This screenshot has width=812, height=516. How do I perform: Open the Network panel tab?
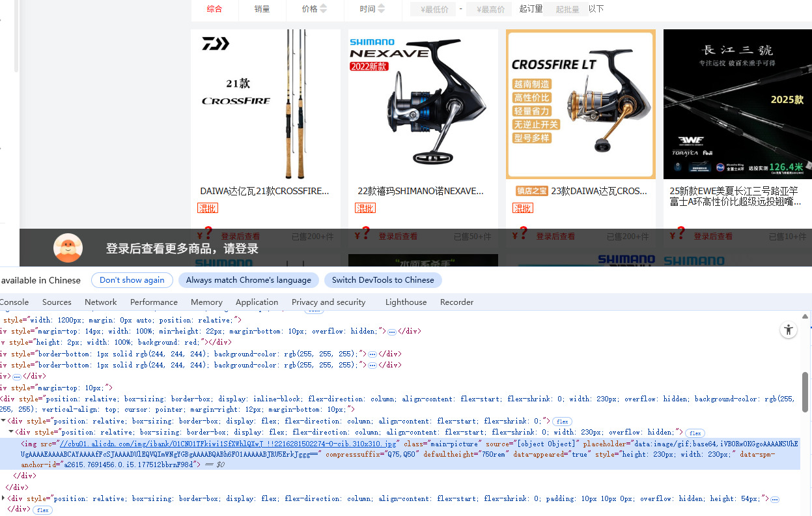101,302
